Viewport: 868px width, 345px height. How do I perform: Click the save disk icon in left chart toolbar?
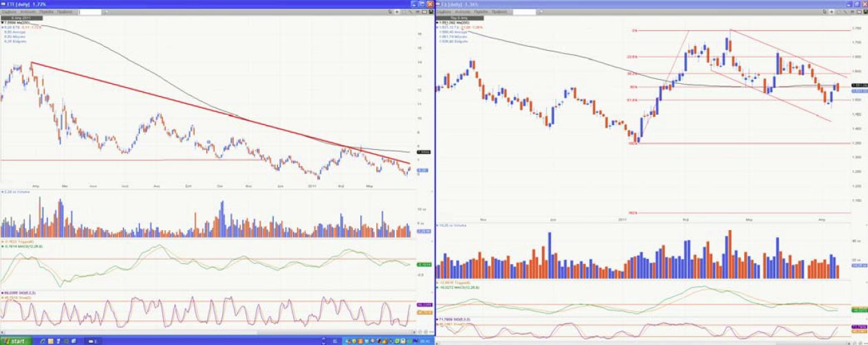(x=431, y=12)
